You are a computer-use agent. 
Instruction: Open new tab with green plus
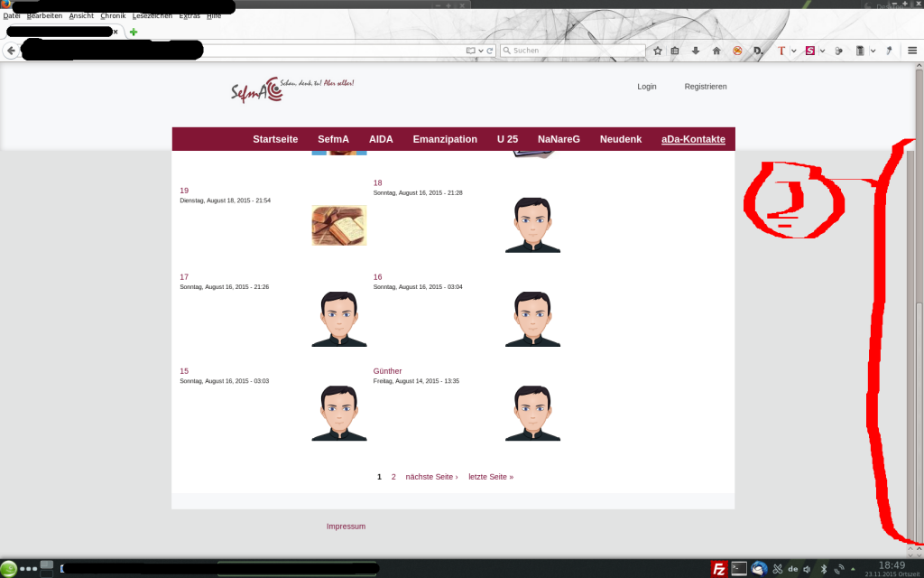pos(134,32)
